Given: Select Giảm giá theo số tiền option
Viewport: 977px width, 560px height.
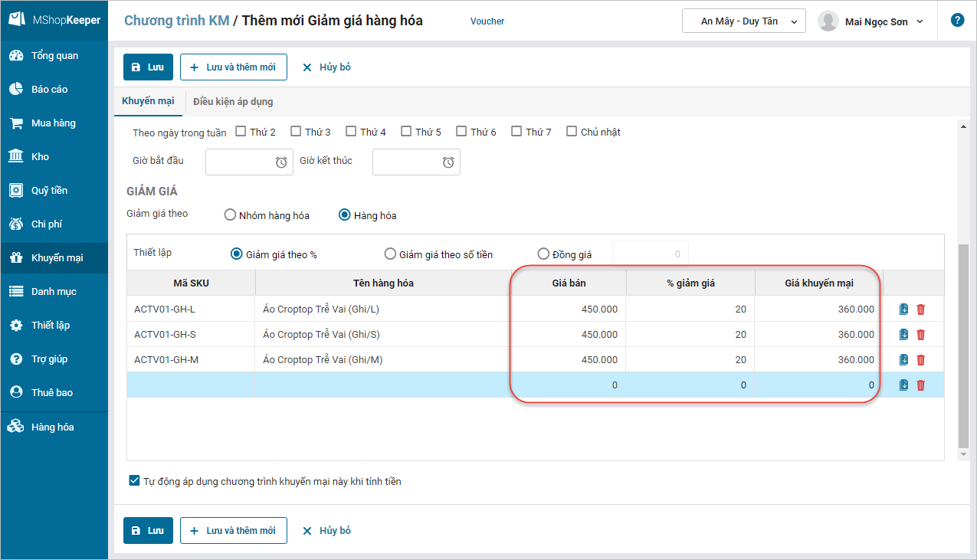Looking at the screenshot, I should pos(391,254).
